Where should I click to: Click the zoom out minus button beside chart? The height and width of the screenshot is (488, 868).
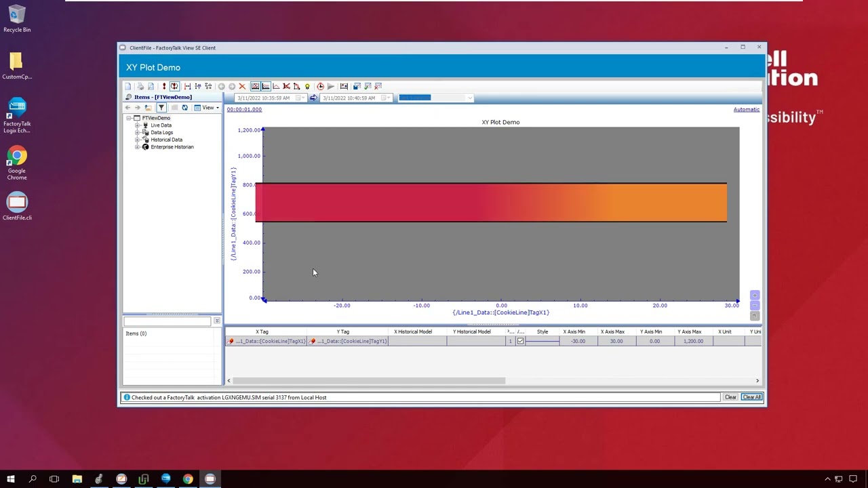coord(755,306)
